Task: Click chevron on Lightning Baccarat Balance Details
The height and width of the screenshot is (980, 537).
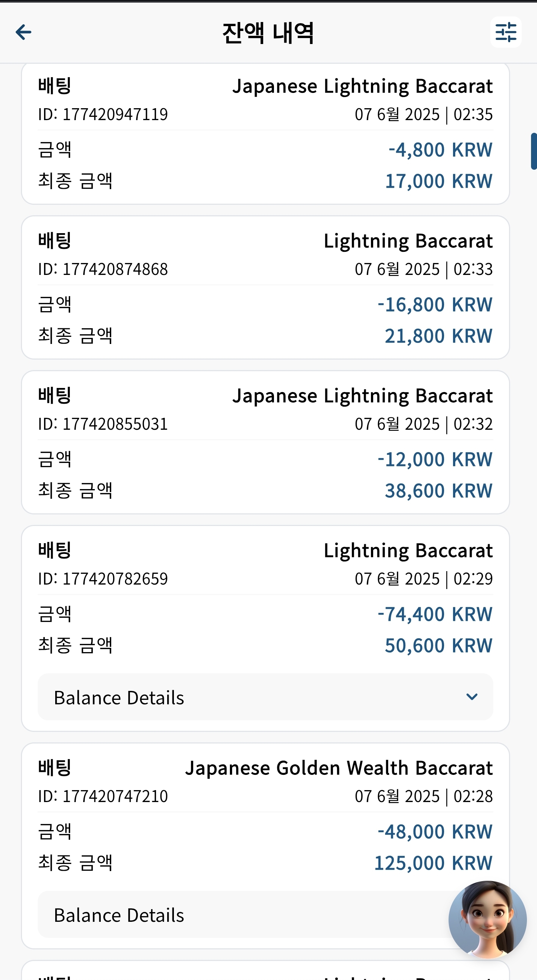Action: point(472,697)
